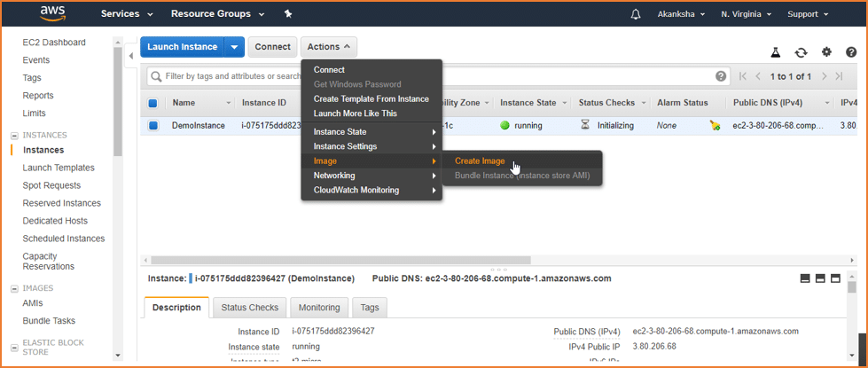The height and width of the screenshot is (368, 868).
Task: Click the Connect toolbar button
Action: click(272, 47)
